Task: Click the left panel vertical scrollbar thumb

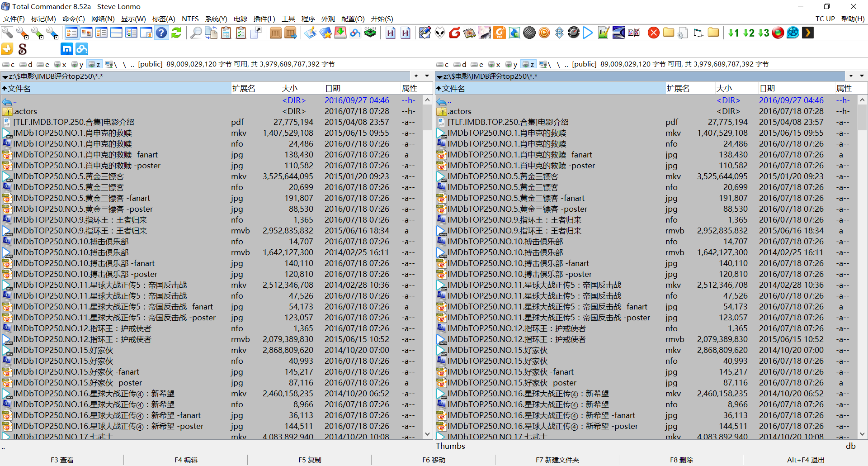Action: (428, 117)
